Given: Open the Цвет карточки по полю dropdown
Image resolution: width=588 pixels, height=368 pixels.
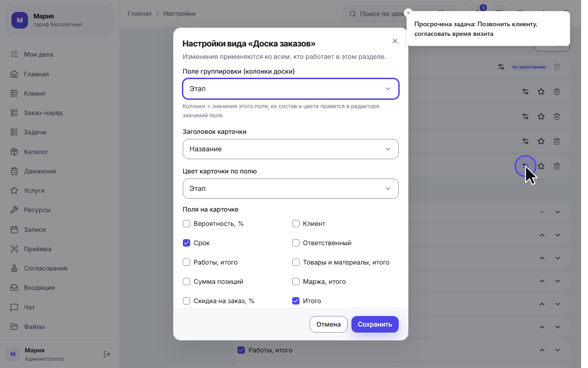Looking at the screenshot, I should [291, 189].
